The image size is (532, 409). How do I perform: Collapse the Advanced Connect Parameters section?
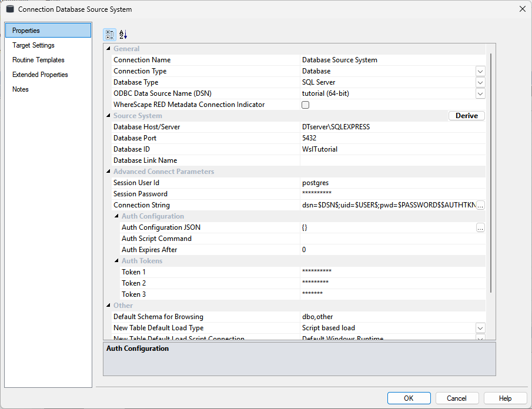(108, 172)
